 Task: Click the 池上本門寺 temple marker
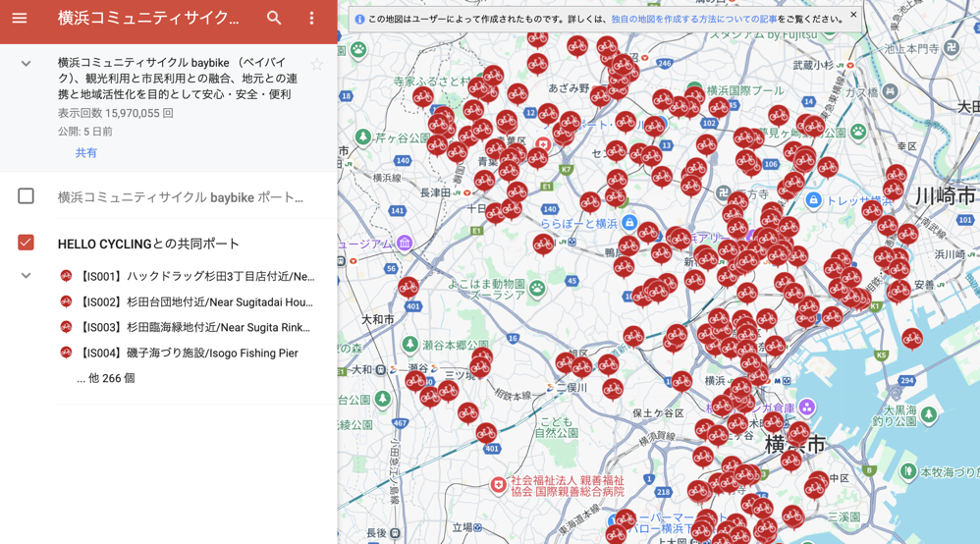(x=951, y=48)
